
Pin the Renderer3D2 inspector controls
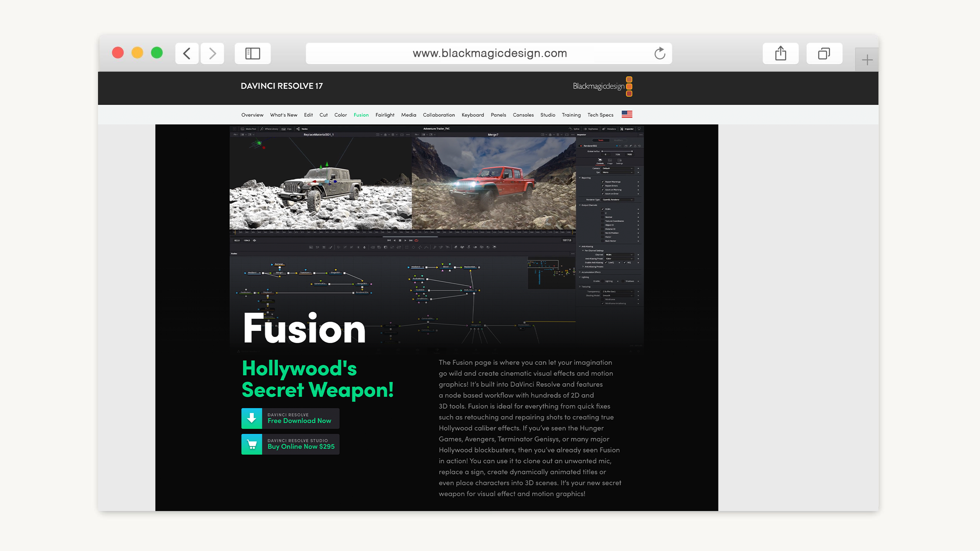point(630,146)
